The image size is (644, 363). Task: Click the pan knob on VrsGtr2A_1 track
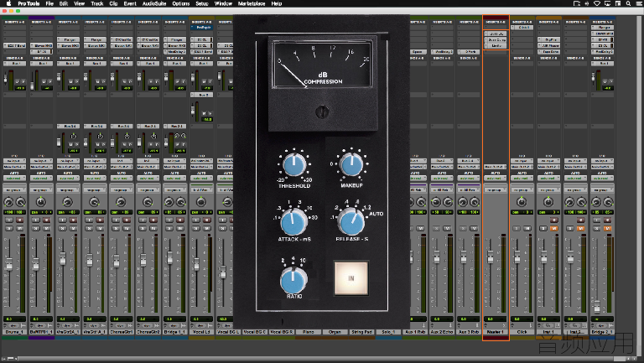(67, 202)
